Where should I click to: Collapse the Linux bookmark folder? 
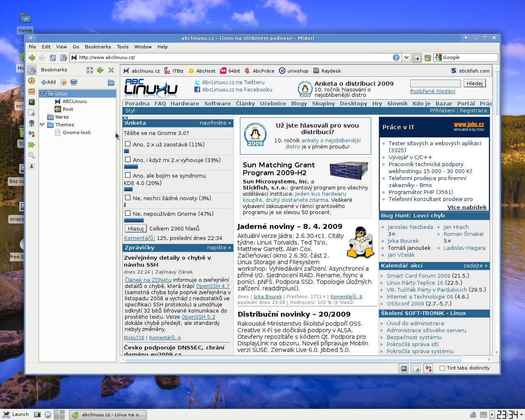[42, 94]
